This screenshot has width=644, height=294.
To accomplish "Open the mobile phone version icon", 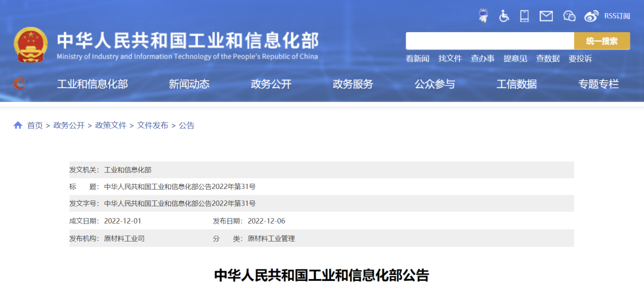I will pos(525,16).
